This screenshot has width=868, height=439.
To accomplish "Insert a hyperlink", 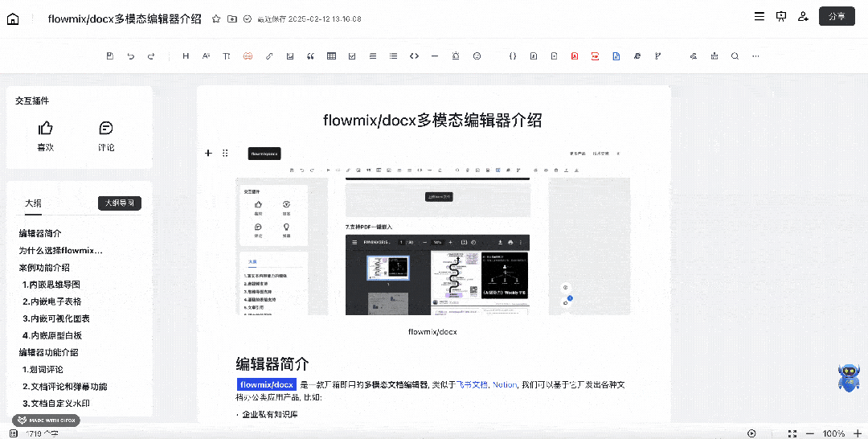I will (x=269, y=56).
